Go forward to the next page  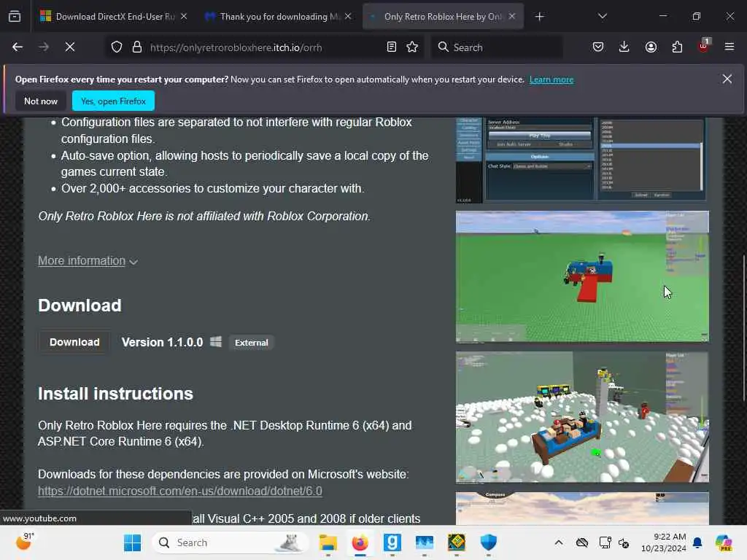43,47
